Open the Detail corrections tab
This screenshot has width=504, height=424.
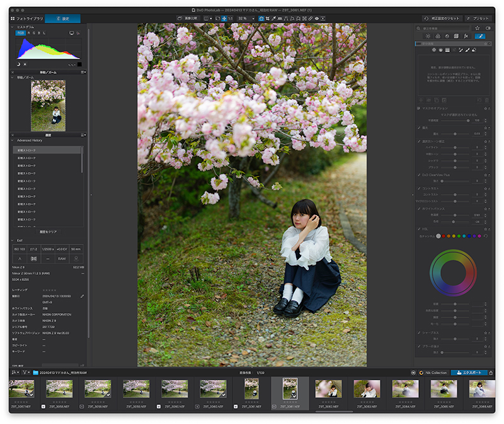[447, 37]
